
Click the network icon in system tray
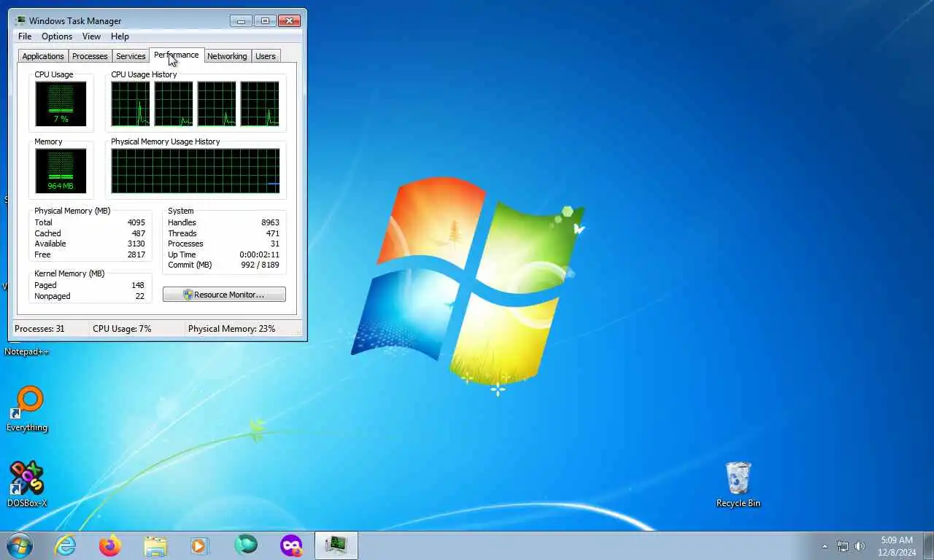point(843,546)
